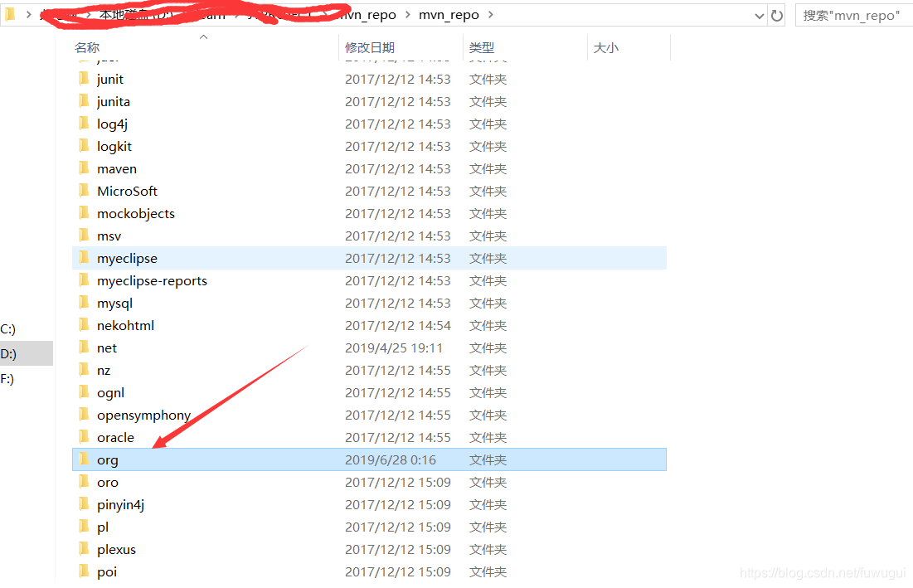Click the logkit folder icon
The image size is (913, 588).
pos(84,146)
